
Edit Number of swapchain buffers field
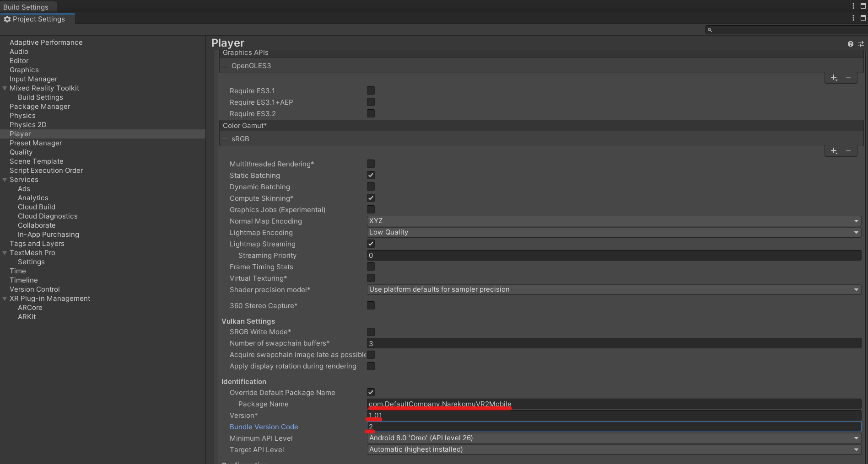click(x=614, y=343)
